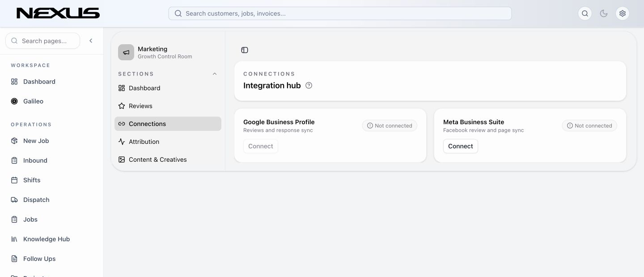
Task: Open Inbound page
Action: coord(51,160)
